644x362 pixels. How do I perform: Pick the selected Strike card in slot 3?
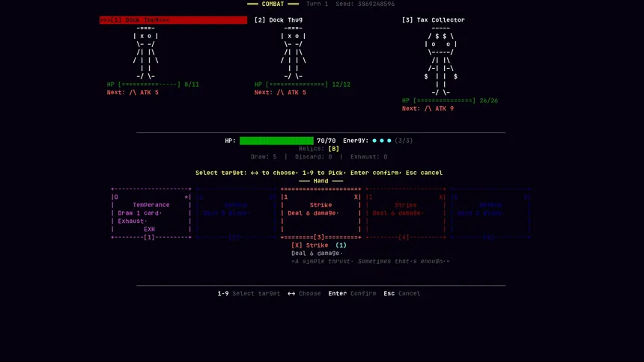tap(321, 213)
